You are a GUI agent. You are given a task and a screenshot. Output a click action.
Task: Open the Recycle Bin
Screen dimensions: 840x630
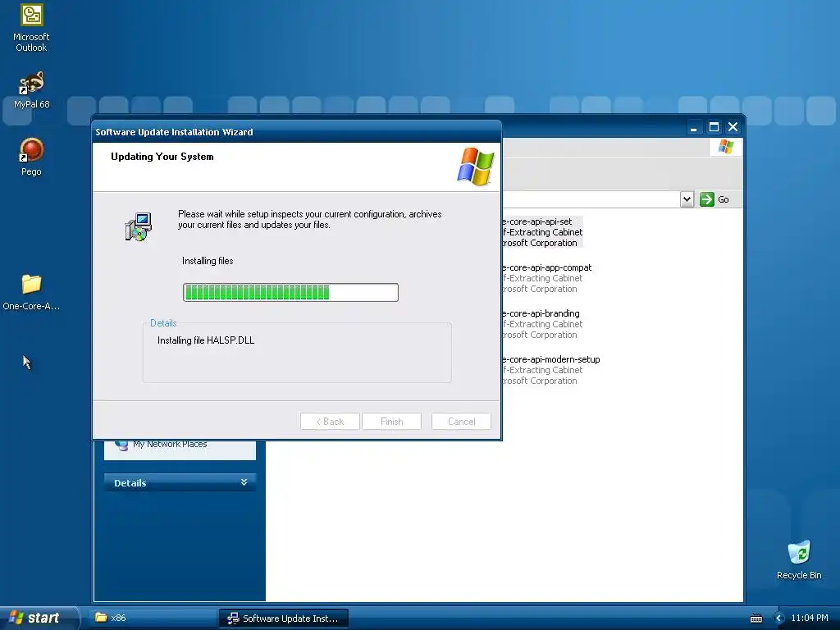coord(799,559)
